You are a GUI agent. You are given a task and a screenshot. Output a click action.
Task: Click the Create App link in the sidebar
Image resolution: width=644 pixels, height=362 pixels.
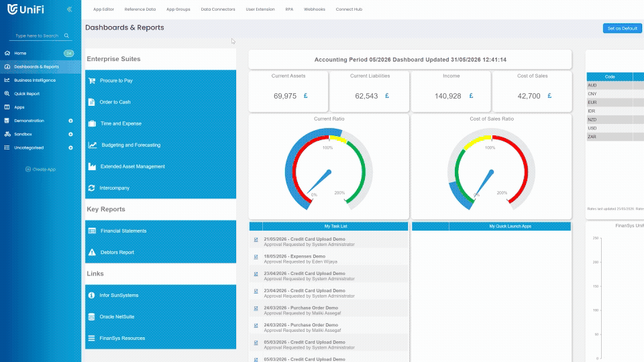[x=41, y=169]
